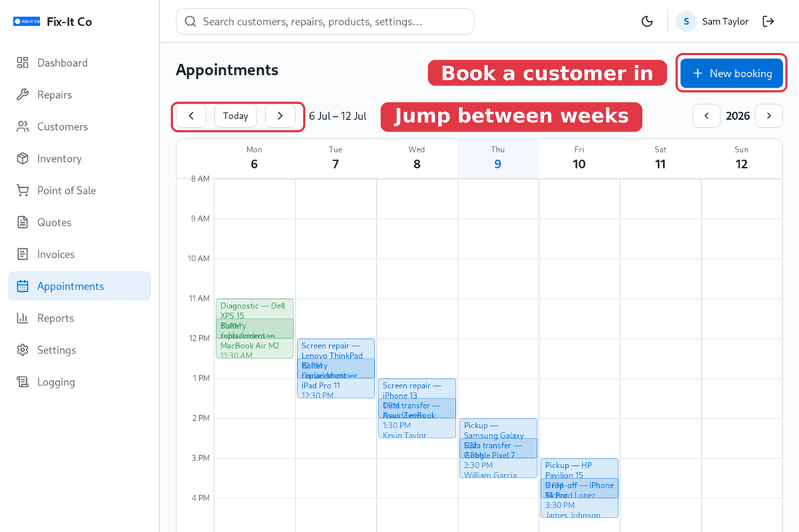Open Screen repair iPhone 13 appointment
The height and width of the screenshot is (532, 799).
point(417,388)
